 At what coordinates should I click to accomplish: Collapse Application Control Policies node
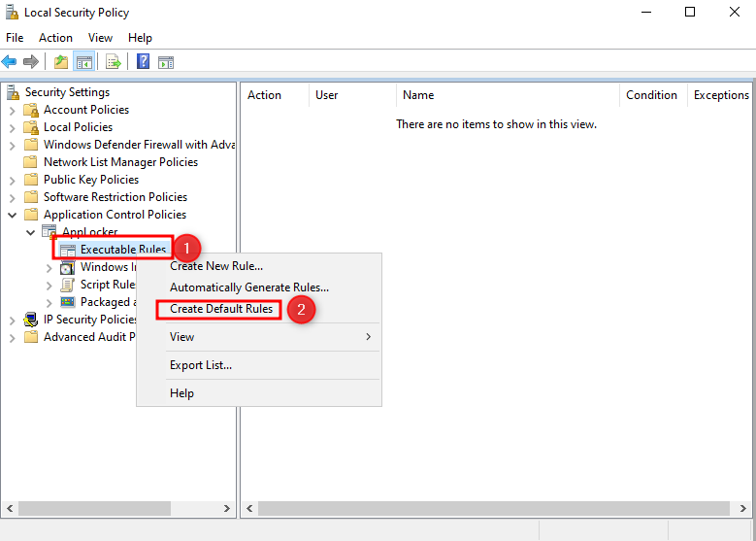[x=13, y=215]
